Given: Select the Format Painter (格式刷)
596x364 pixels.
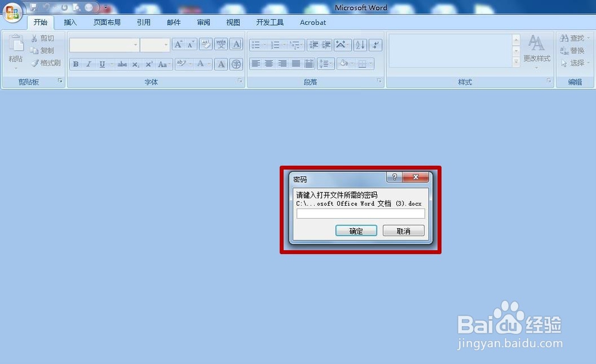Looking at the screenshot, I should [46, 63].
